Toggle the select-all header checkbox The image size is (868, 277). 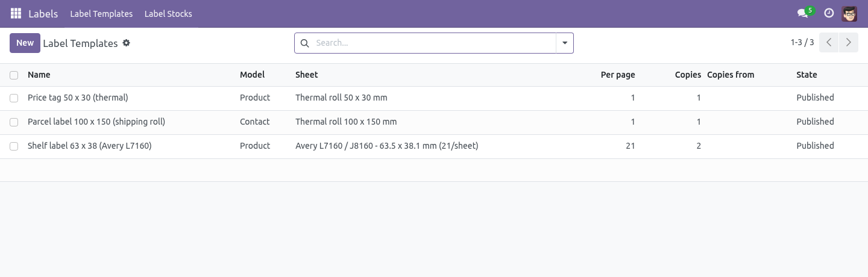[x=14, y=75]
